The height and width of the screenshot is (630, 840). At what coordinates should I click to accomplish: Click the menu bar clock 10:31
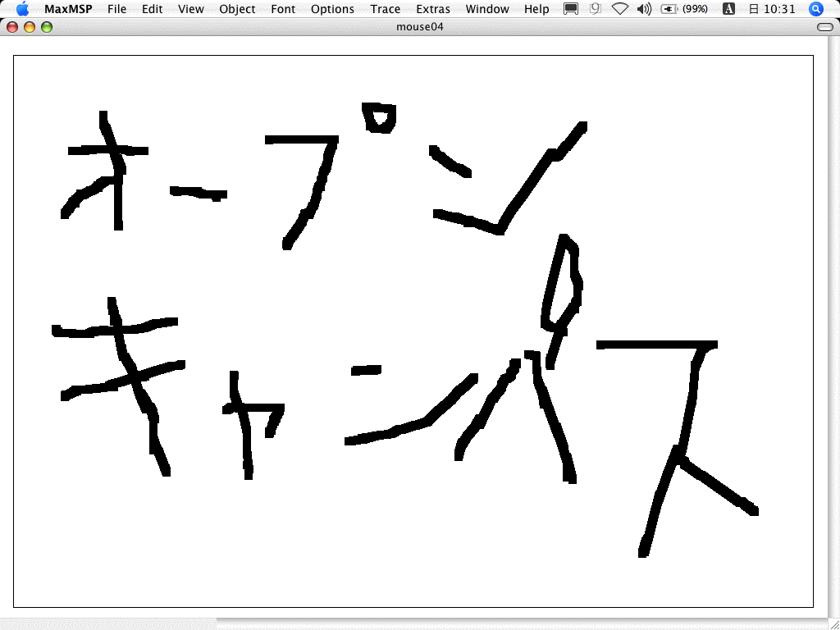(x=772, y=9)
